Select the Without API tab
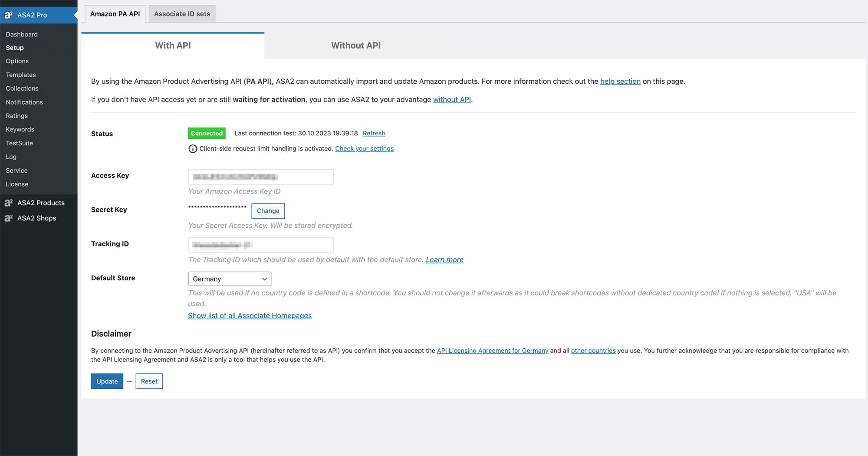This screenshot has height=456, width=868. pos(356,46)
